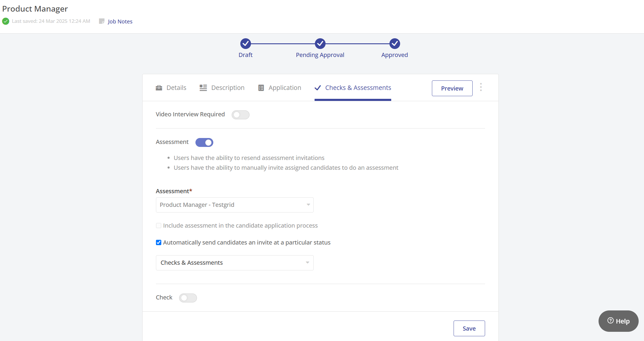
Task: Click the Draft stage checkmark circle
Action: coord(245,44)
